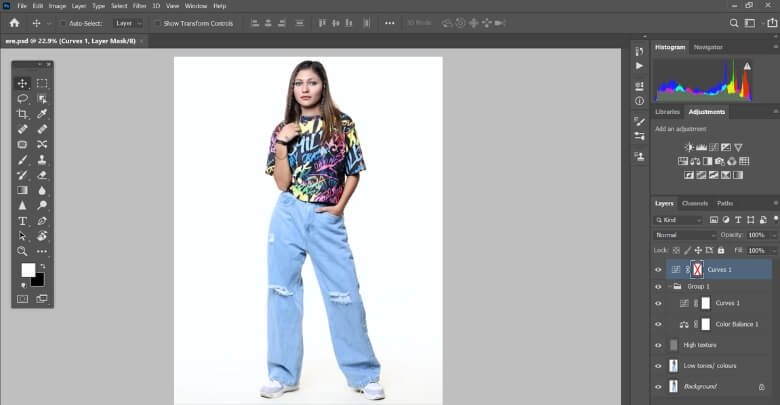Set the black background color swatch

tap(39, 281)
